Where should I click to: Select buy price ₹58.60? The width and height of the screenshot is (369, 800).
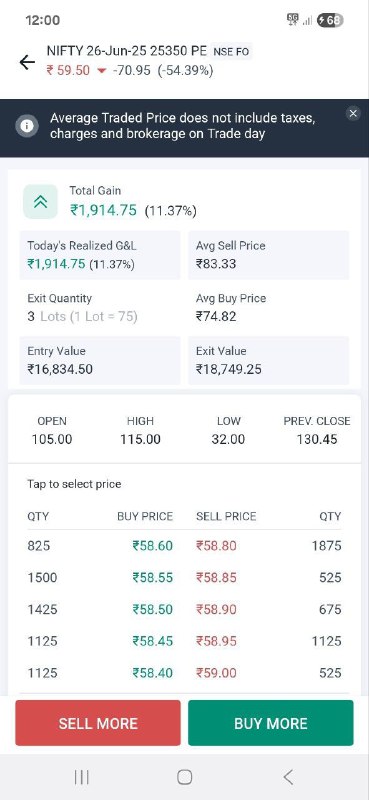tap(153, 546)
